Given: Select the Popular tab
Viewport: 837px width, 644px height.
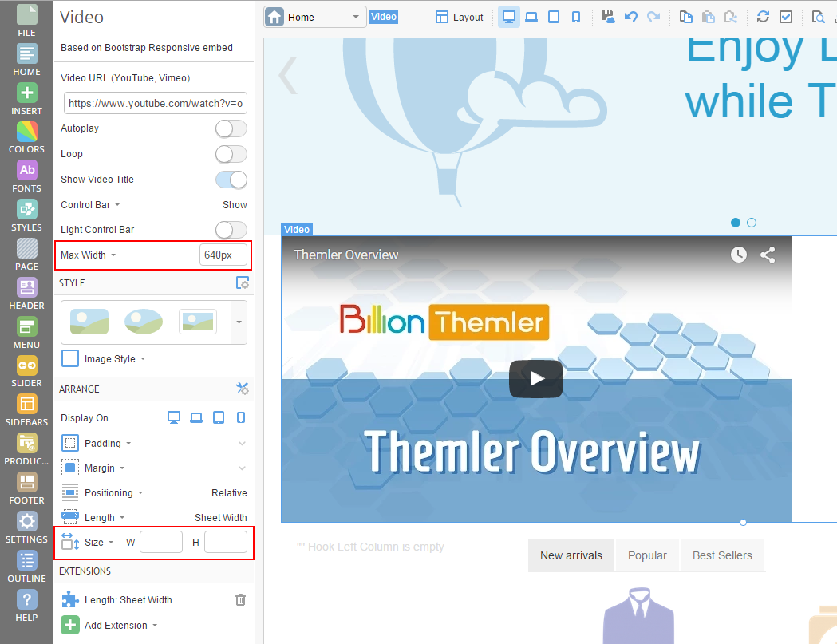Looking at the screenshot, I should [648, 555].
